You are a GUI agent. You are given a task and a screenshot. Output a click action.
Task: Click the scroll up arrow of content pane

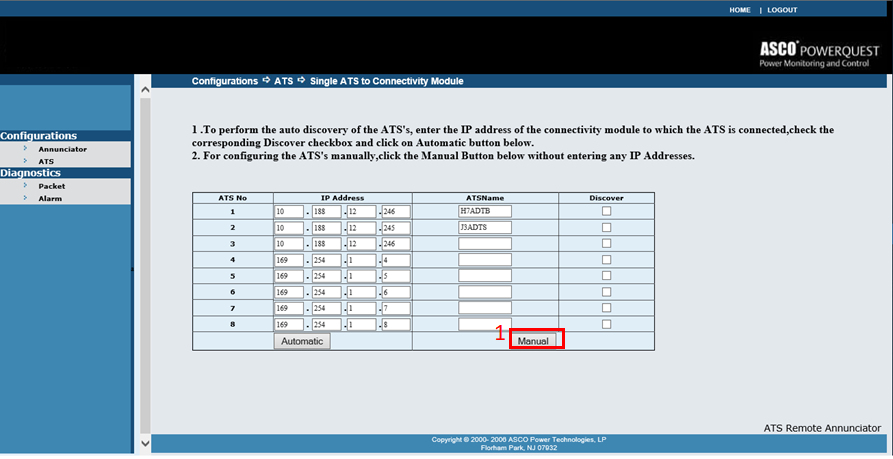145,90
